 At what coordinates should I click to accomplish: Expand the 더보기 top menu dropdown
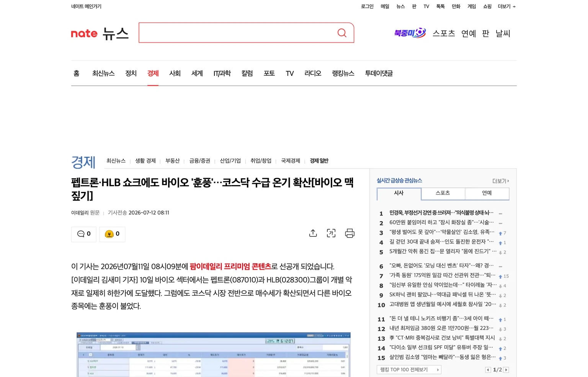pos(506,7)
